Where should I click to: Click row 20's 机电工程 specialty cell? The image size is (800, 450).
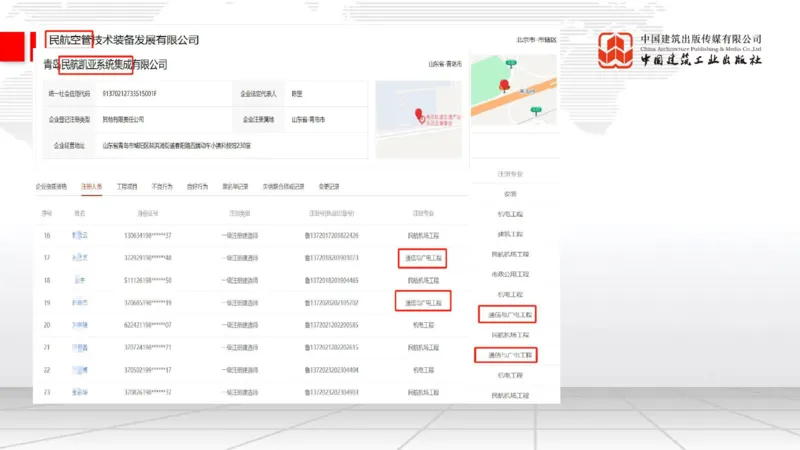pyautogui.click(x=423, y=325)
